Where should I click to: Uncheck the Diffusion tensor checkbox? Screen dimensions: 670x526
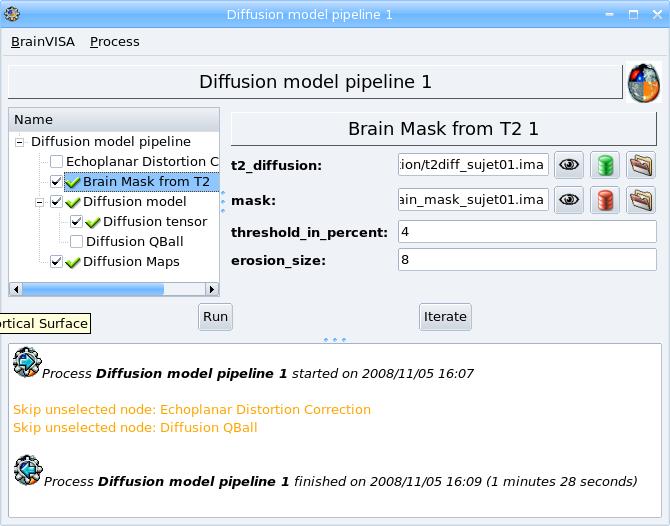pyautogui.click(x=76, y=221)
